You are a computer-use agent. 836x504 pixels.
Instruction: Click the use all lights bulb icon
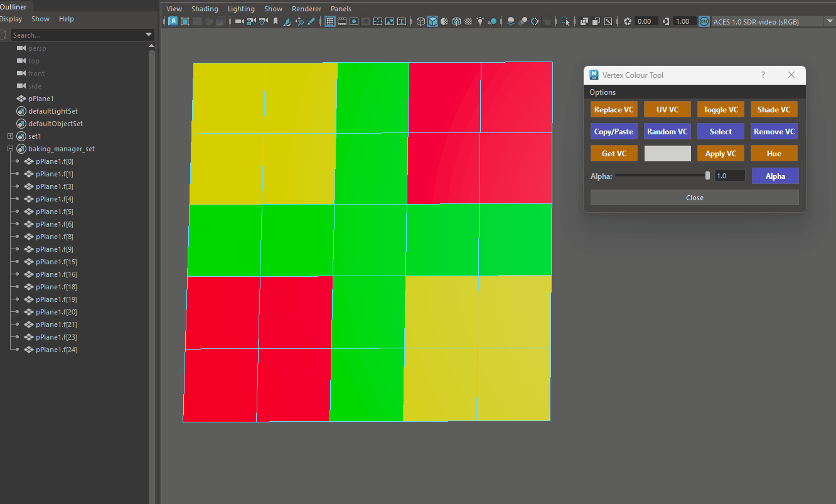480,21
